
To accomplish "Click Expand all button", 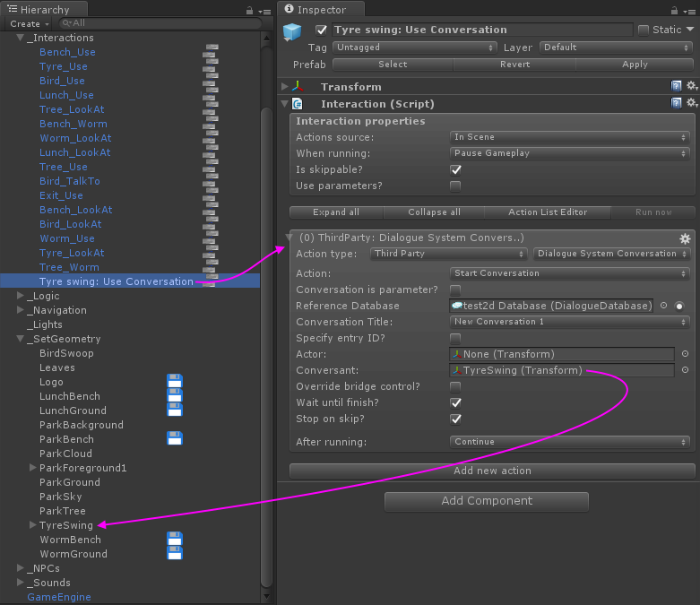I will click(x=336, y=212).
